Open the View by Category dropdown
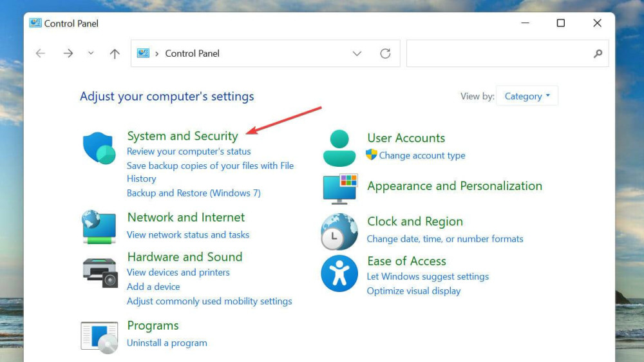Image resolution: width=644 pixels, height=362 pixels. click(527, 96)
